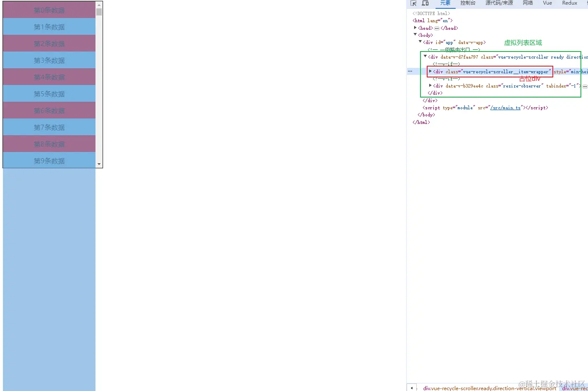Click list row 第3条数据
588x391 pixels.
tap(49, 60)
